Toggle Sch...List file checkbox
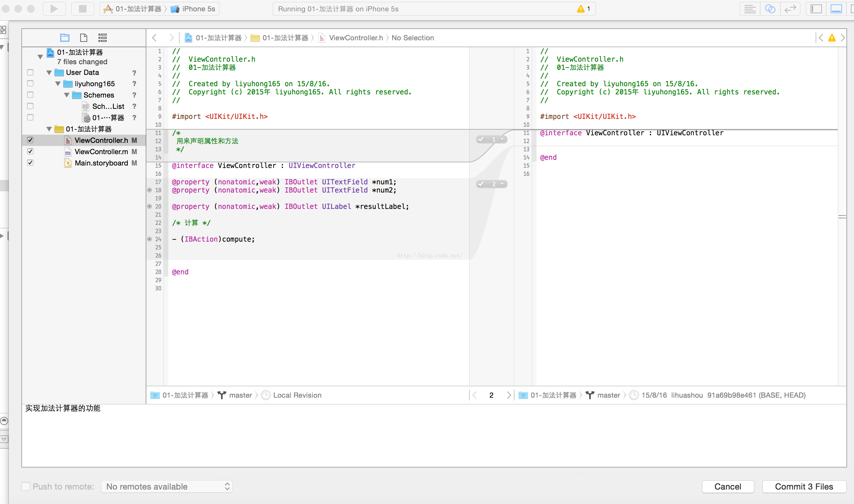The width and height of the screenshot is (854, 504). click(30, 106)
